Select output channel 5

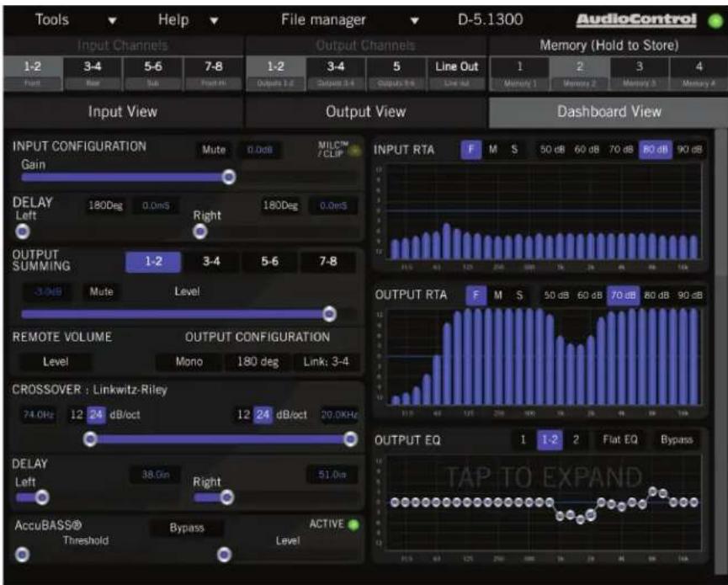396,74
